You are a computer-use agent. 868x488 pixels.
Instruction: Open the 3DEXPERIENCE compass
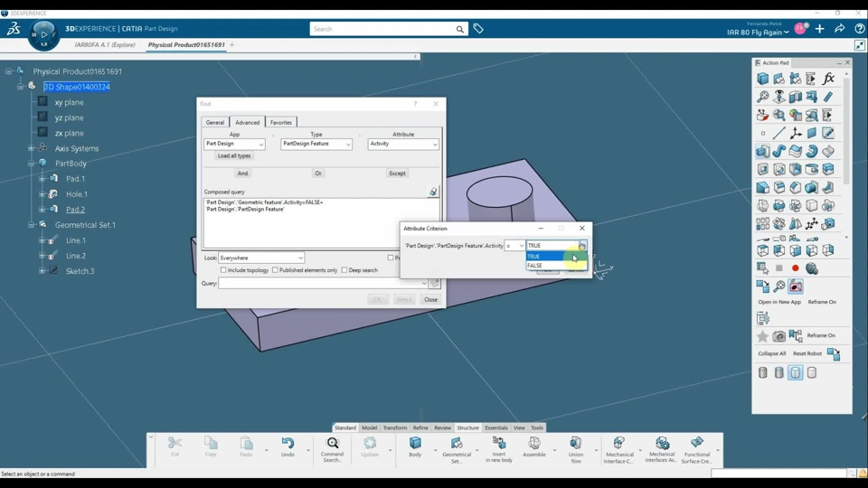[43, 35]
